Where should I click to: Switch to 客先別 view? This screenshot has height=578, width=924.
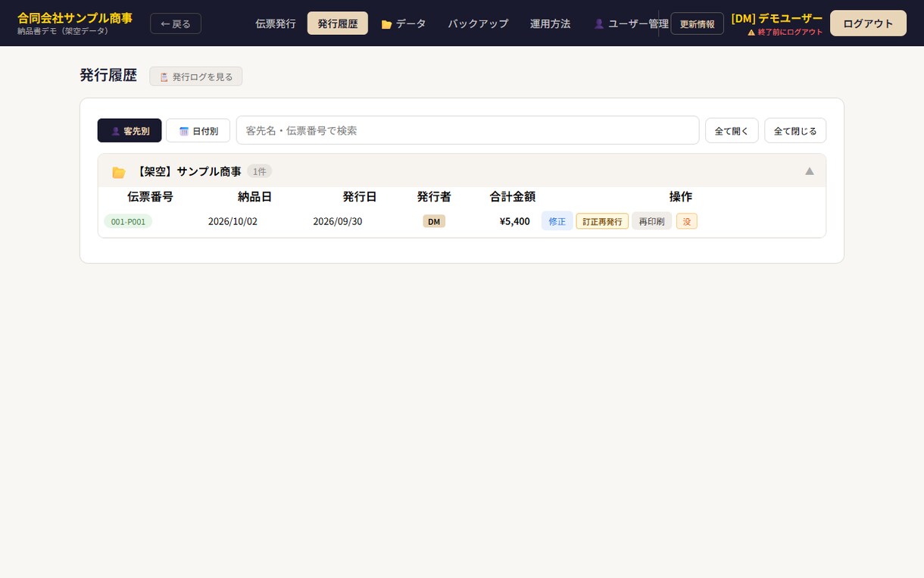pos(130,130)
